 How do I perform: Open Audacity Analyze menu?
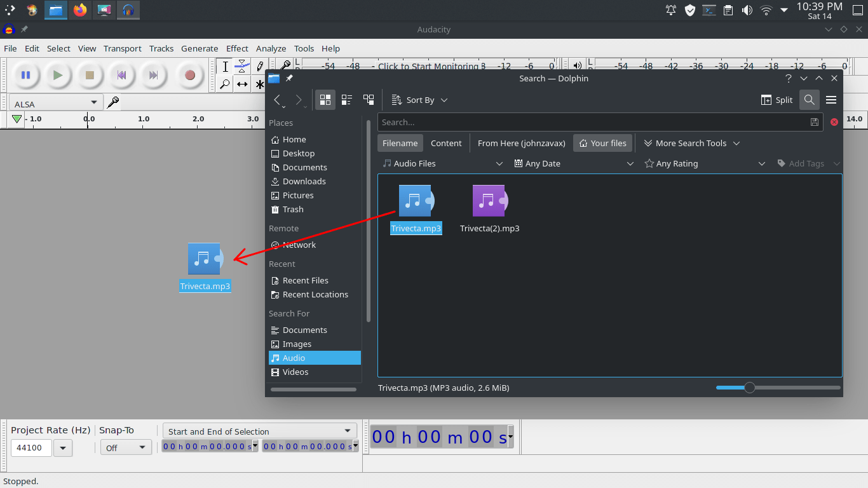pos(271,48)
